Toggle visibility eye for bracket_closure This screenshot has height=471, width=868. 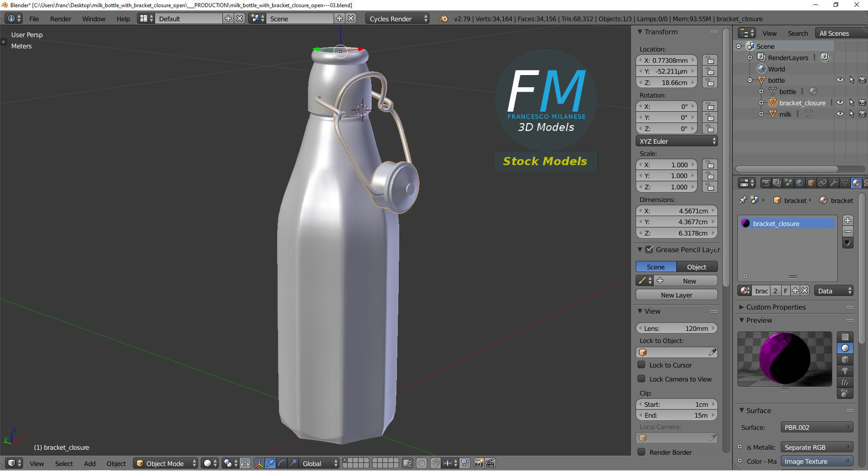click(840, 103)
